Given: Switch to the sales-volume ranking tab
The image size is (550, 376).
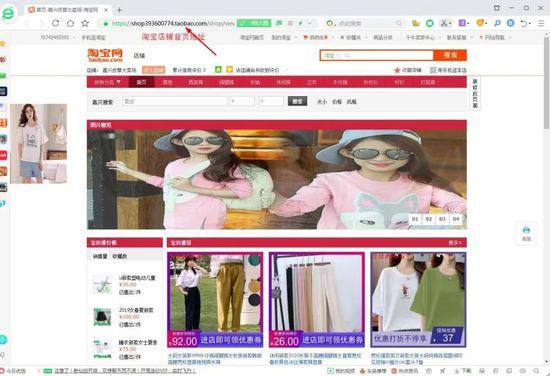Looking at the screenshot, I should click(x=100, y=256).
